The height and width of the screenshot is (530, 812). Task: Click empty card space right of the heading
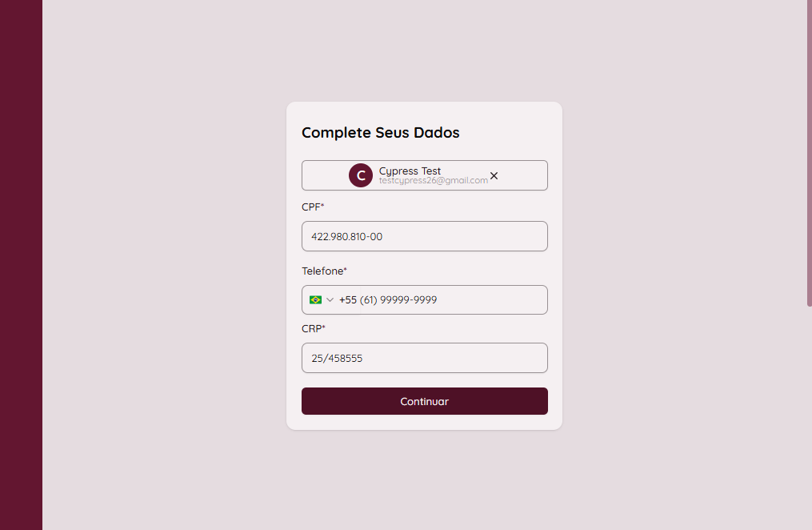point(512,133)
